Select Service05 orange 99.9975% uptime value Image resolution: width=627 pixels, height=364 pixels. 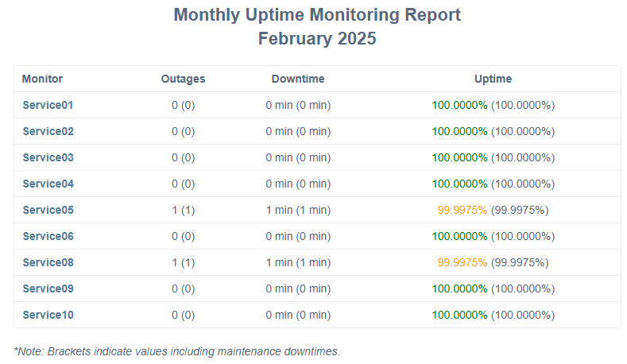pos(463,210)
